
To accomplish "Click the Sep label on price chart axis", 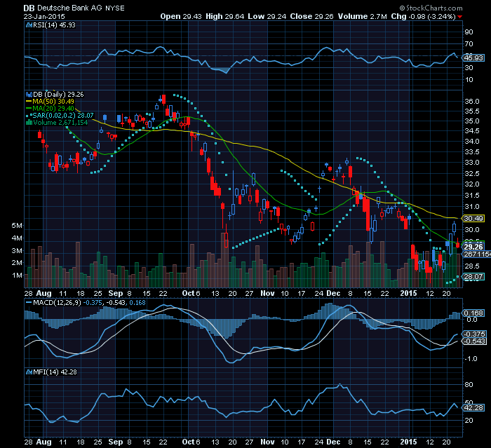I will [116, 293].
